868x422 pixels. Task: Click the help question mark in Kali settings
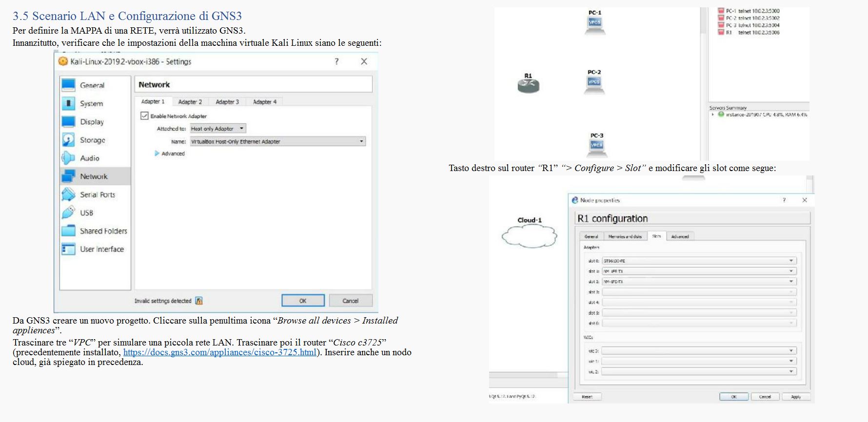[x=336, y=61]
